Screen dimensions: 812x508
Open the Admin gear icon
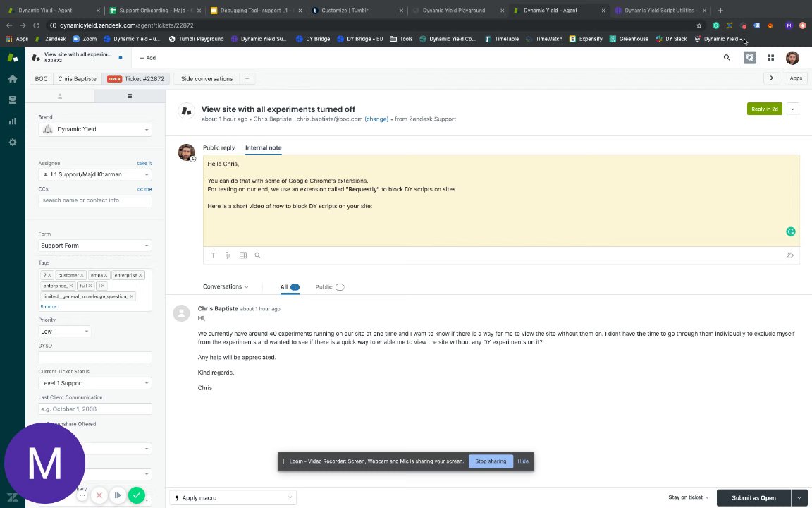click(13, 143)
